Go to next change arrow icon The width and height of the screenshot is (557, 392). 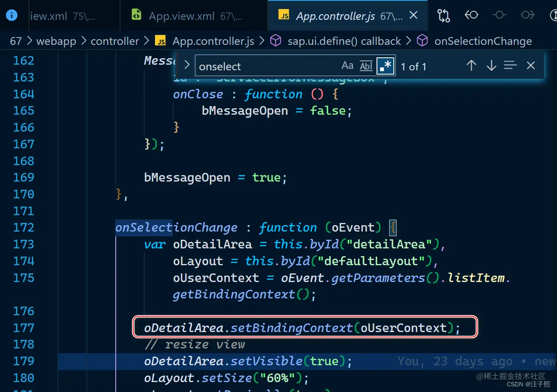click(x=528, y=15)
